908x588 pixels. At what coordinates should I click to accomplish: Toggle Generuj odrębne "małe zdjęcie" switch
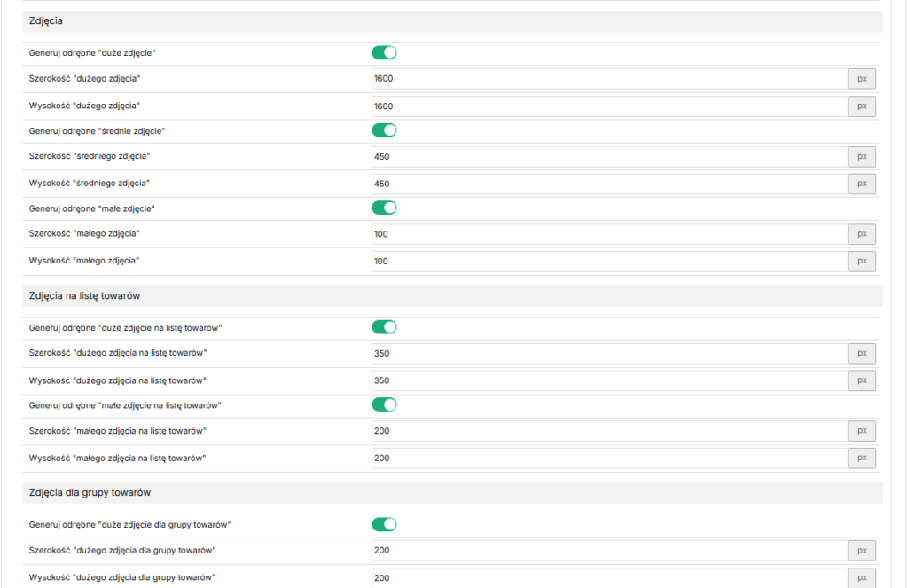coord(384,208)
